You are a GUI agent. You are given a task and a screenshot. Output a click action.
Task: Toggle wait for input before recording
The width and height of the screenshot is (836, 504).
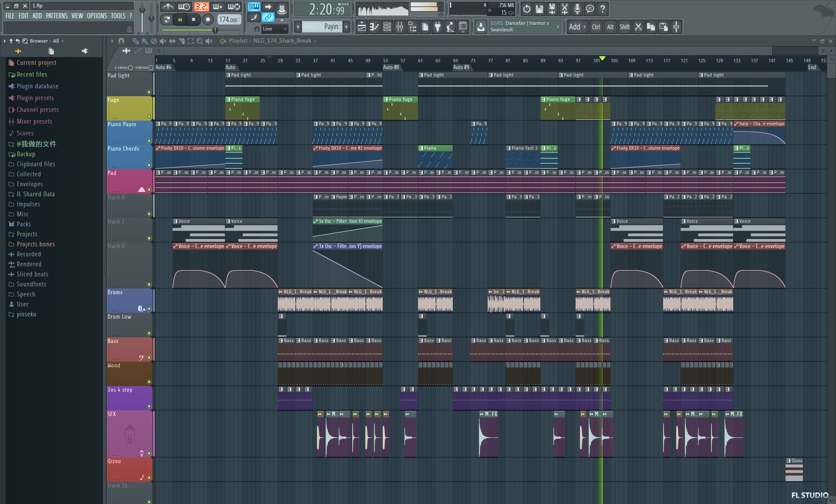184,7
